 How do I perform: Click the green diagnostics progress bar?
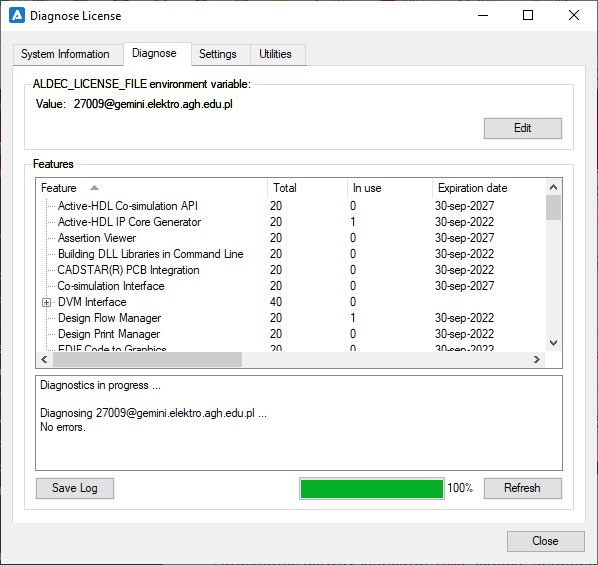(372, 489)
